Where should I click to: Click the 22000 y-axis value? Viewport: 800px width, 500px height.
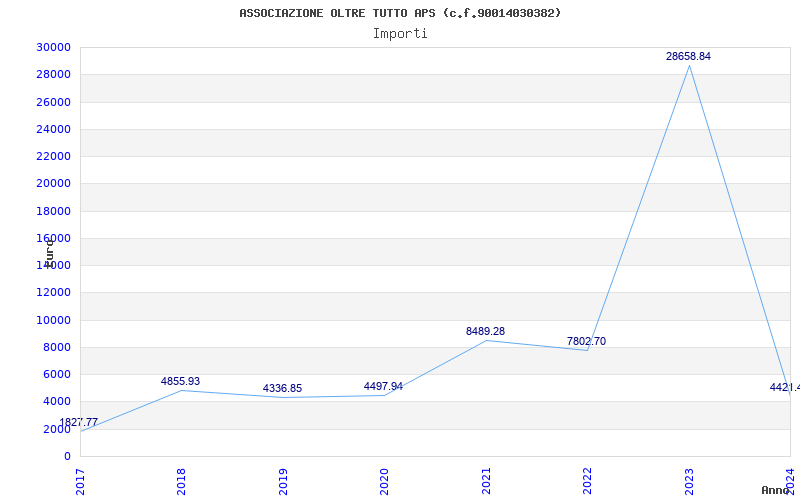[54, 156]
